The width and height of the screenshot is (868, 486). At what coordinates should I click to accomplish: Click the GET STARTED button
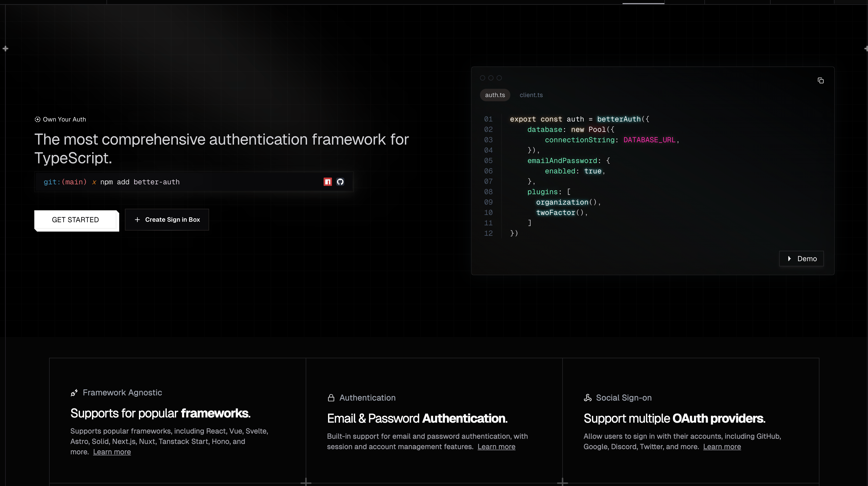76,220
